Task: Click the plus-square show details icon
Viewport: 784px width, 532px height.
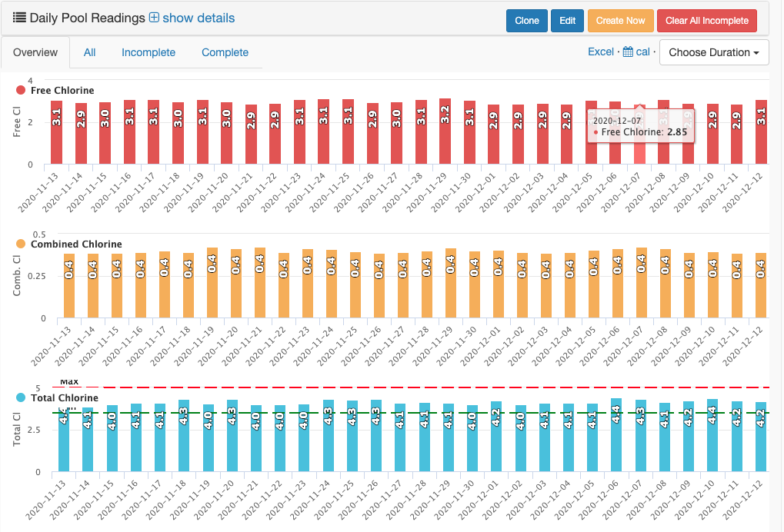Action: click(x=154, y=18)
